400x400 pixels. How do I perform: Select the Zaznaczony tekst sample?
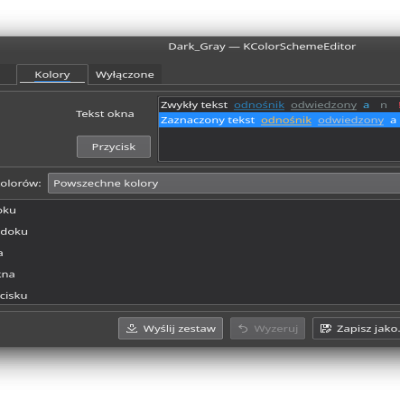[x=208, y=120]
